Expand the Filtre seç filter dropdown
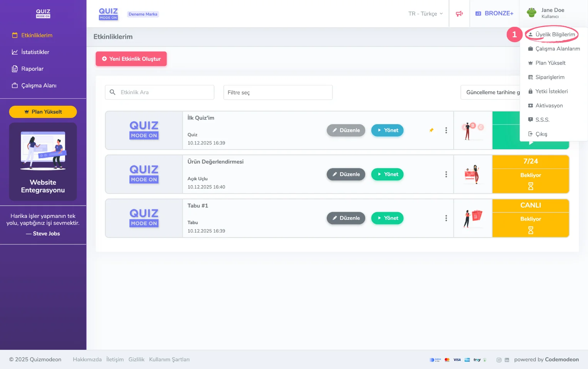Screen dimensions: 588x369 (x=278, y=93)
